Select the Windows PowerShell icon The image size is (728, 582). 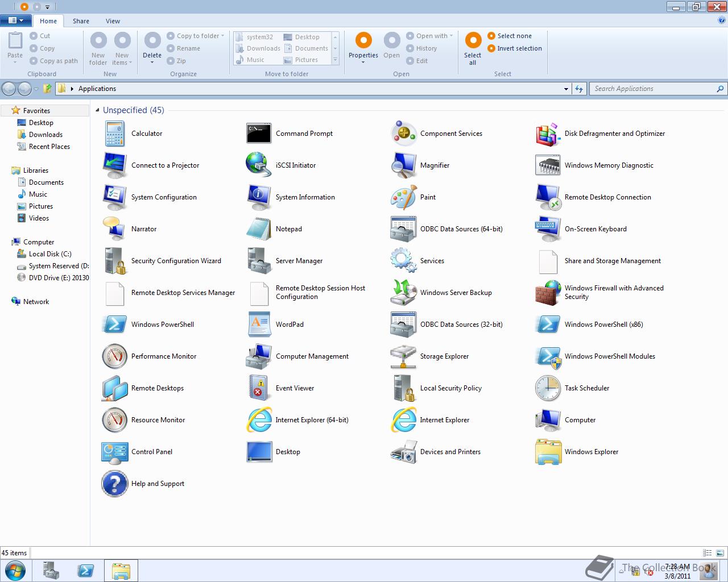(x=115, y=325)
